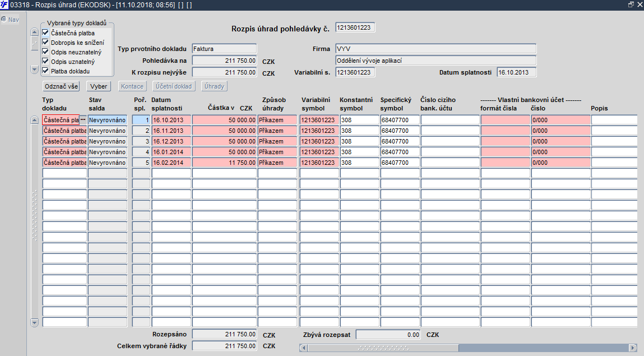
Task: Select Typ dokladu cell in row 5
Action: click(x=64, y=163)
